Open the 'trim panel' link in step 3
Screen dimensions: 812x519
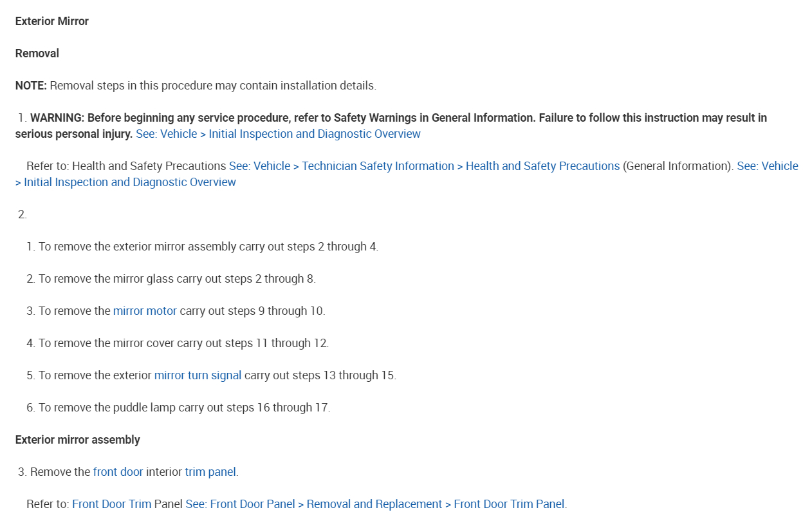(210, 472)
